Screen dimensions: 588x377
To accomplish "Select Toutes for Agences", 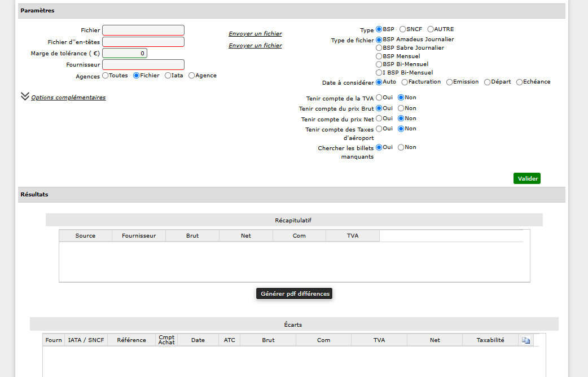I will pos(106,76).
